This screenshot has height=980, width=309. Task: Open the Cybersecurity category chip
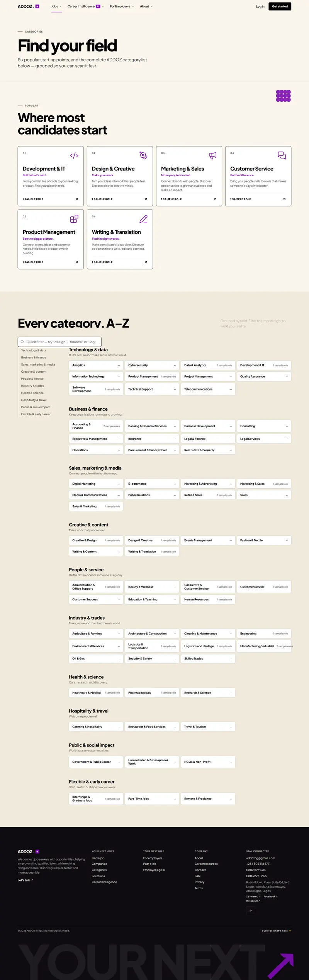pyautogui.click(x=152, y=365)
